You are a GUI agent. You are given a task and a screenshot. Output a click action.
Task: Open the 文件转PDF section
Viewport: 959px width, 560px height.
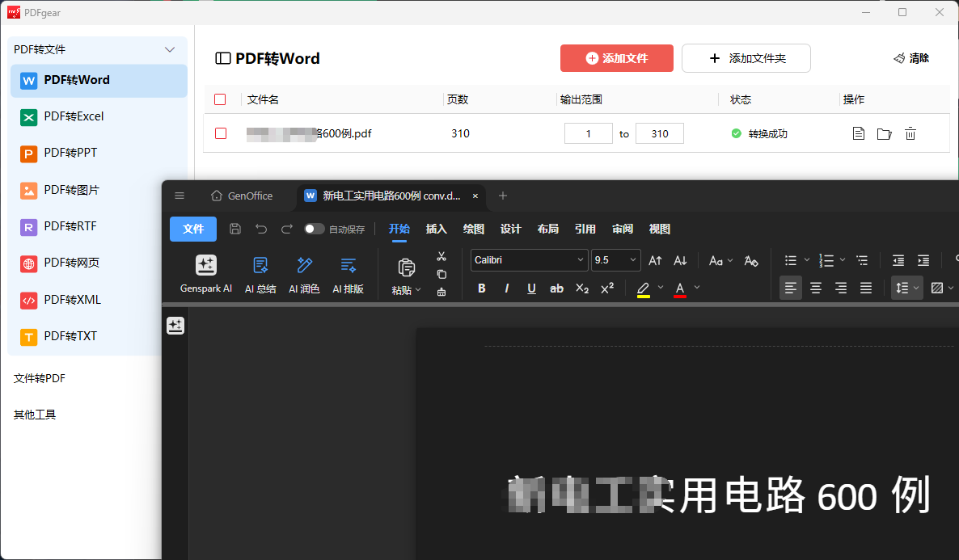pos(40,378)
